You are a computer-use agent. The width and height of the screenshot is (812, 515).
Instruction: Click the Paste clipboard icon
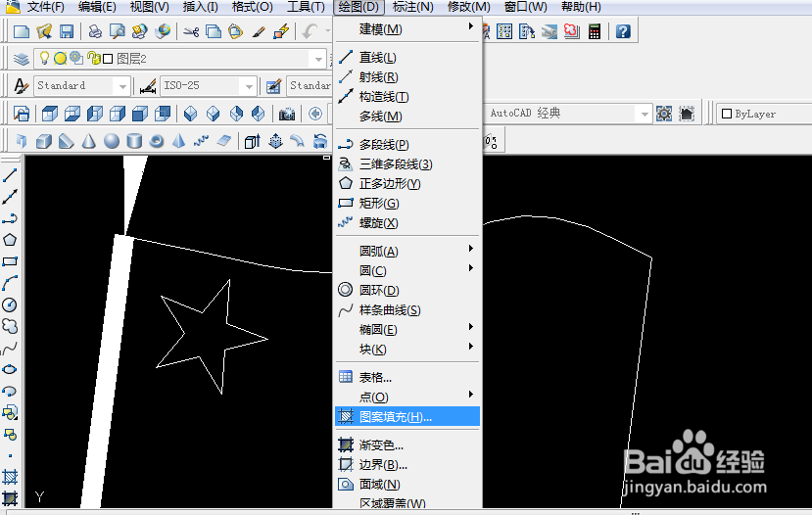point(236,32)
